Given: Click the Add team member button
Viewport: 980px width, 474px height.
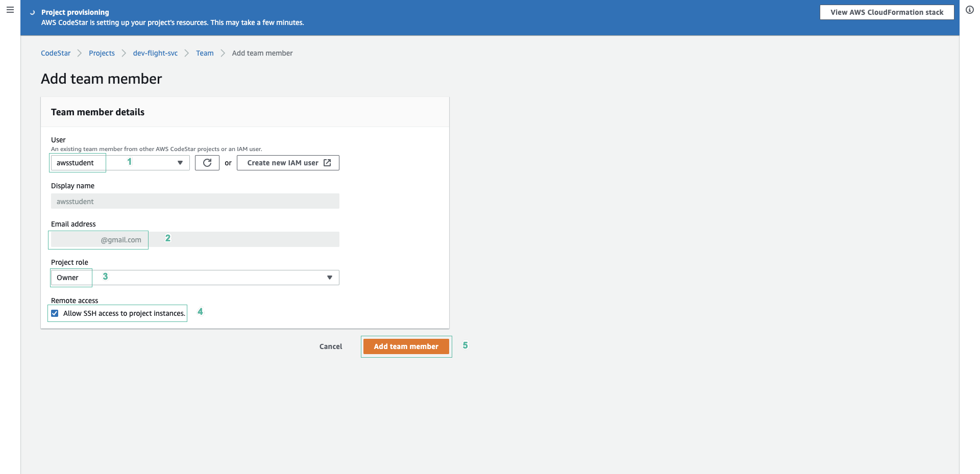Looking at the screenshot, I should (406, 346).
